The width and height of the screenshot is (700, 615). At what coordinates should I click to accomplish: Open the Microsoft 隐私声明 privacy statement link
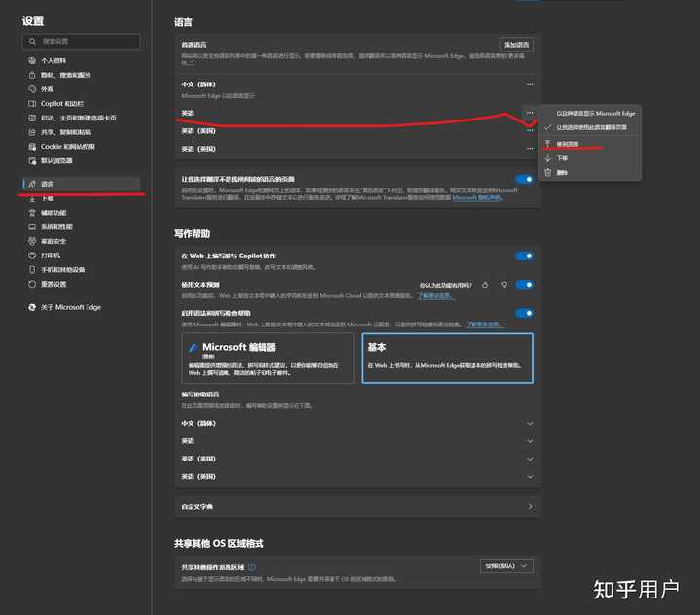click(476, 197)
